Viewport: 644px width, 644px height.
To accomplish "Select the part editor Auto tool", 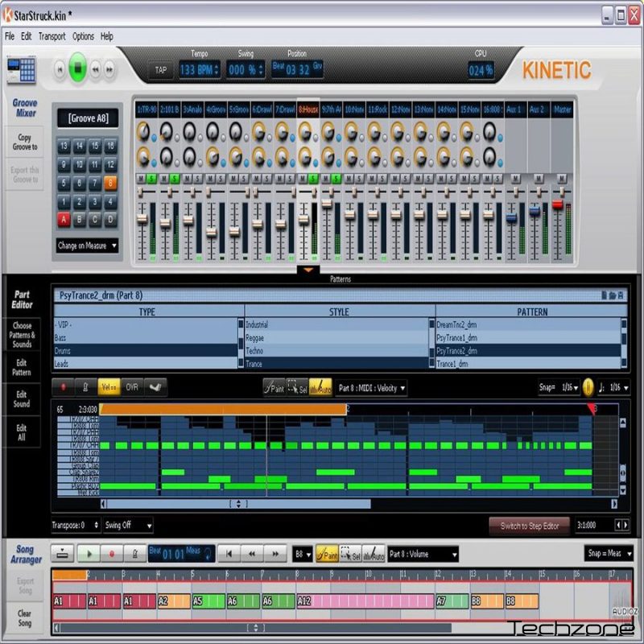I will [x=320, y=387].
